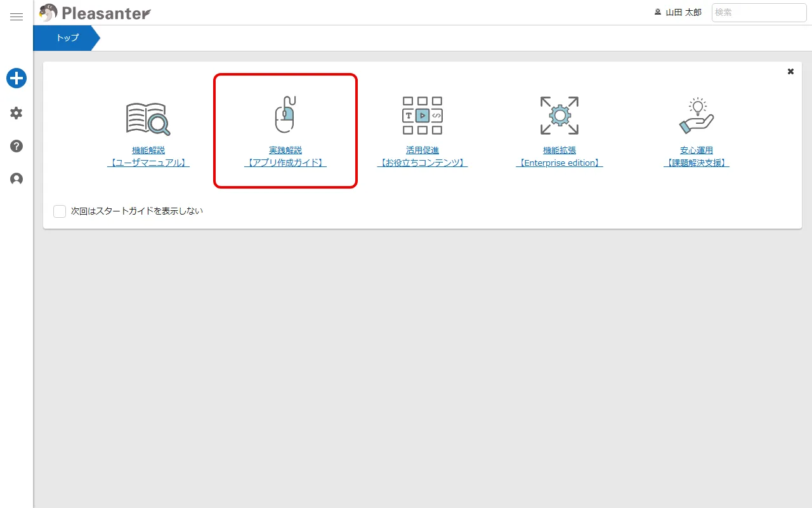This screenshot has width=812, height=508.
Task: Click the hand with lightbulb icon
Action: [697, 116]
